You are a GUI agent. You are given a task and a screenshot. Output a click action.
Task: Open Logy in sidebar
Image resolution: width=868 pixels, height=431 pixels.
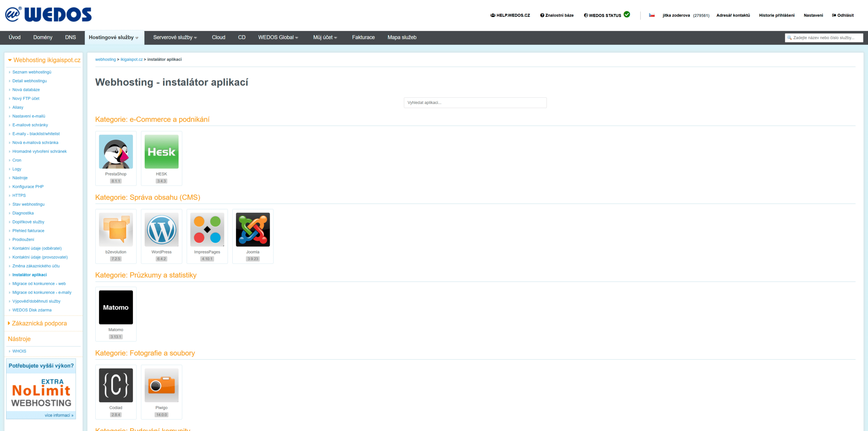click(x=17, y=169)
